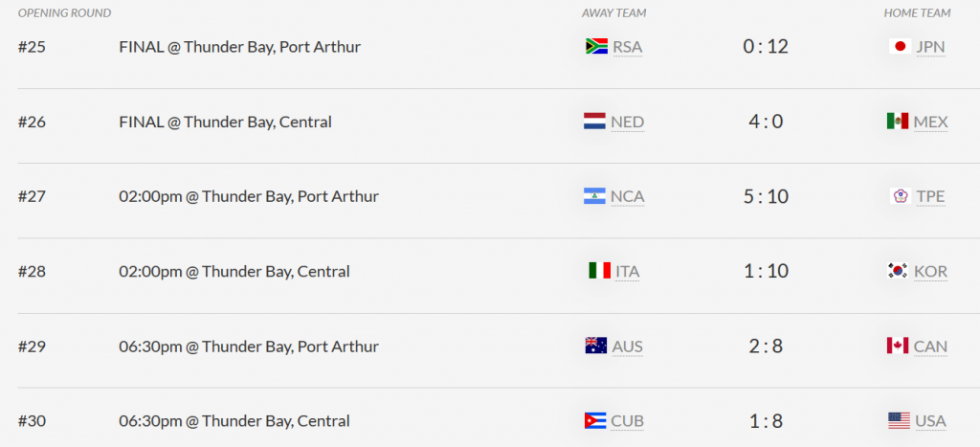Open the RSA team link
Screen dimensions: 980x447
[x=628, y=47]
